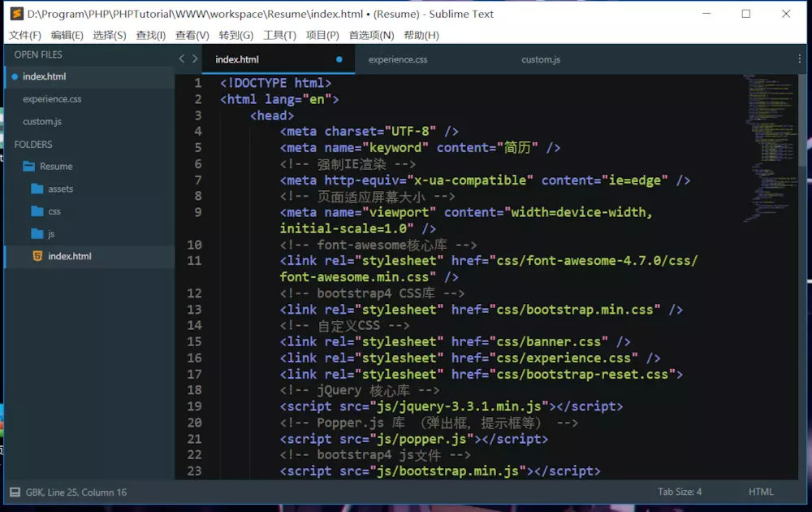Click the 强制IE渲染 comment
The image size is (812, 512).
click(348, 164)
